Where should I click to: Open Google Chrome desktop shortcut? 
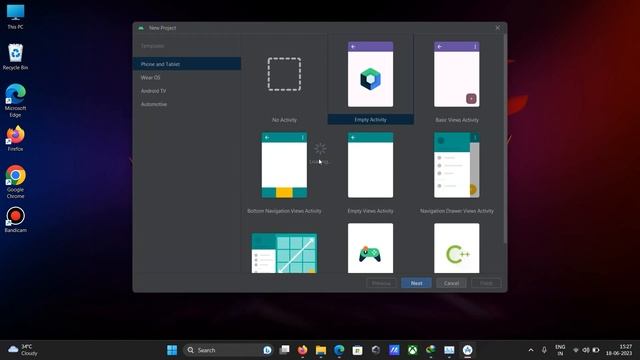[x=16, y=182]
